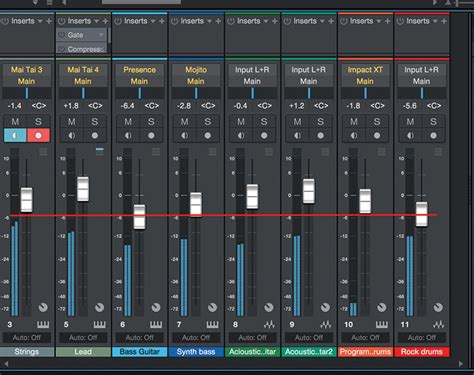
Task: Enable monitor on Lead channel
Action: tap(71, 136)
